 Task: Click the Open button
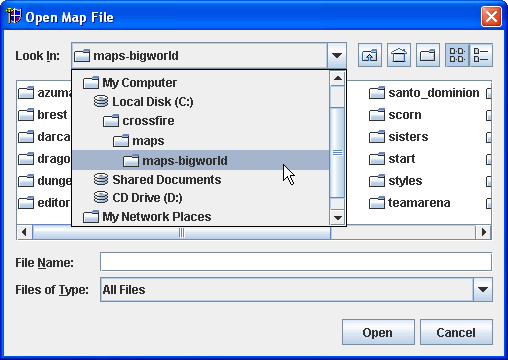[x=378, y=332]
